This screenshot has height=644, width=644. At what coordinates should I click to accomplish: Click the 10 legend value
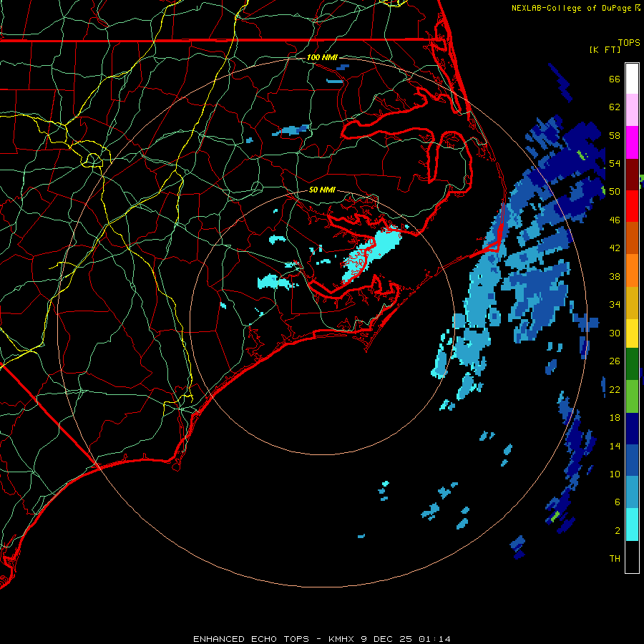[615, 474]
